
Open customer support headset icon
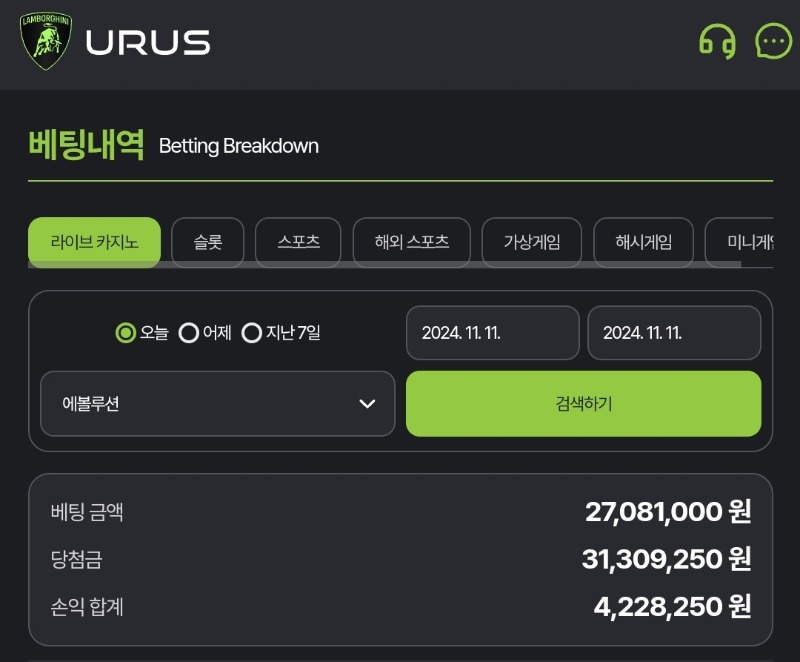[x=717, y=41]
